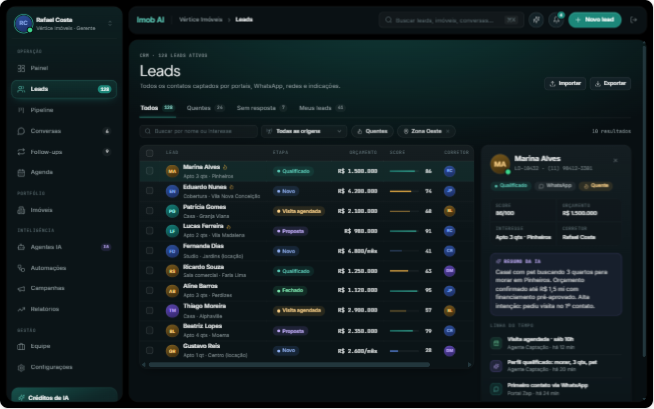The image size is (654, 409).
Task: Click the Exportar button
Action: (610, 83)
